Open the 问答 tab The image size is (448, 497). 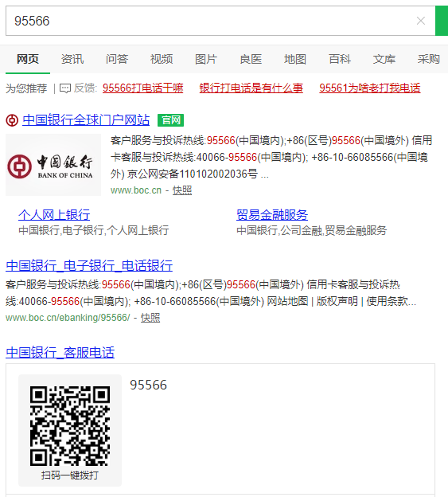tap(117, 59)
